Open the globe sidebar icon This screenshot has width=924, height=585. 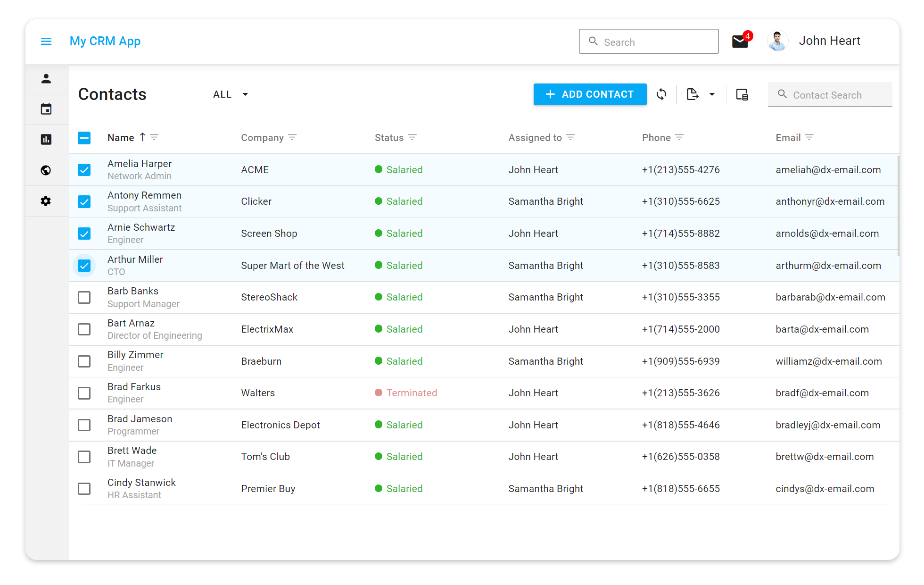[46, 170]
